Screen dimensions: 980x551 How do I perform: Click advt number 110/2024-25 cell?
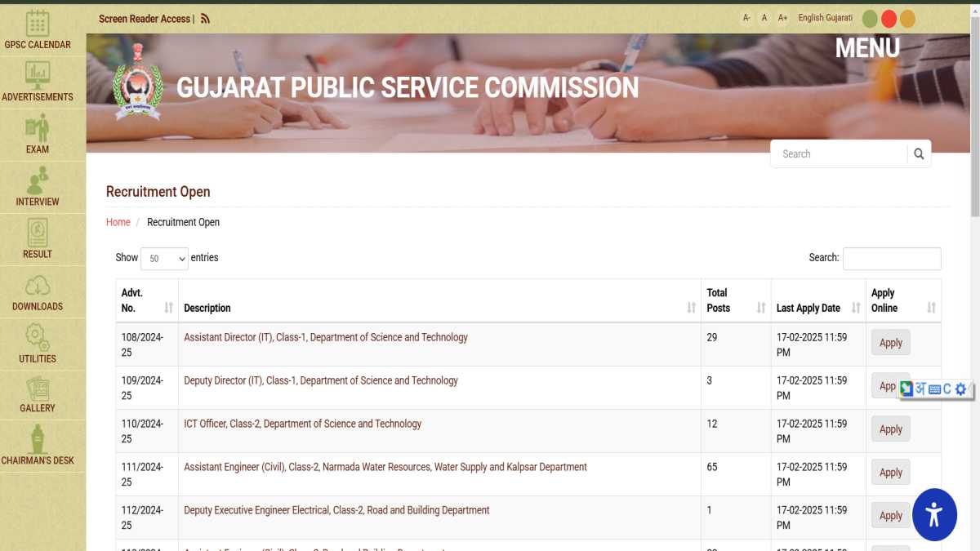(x=147, y=431)
